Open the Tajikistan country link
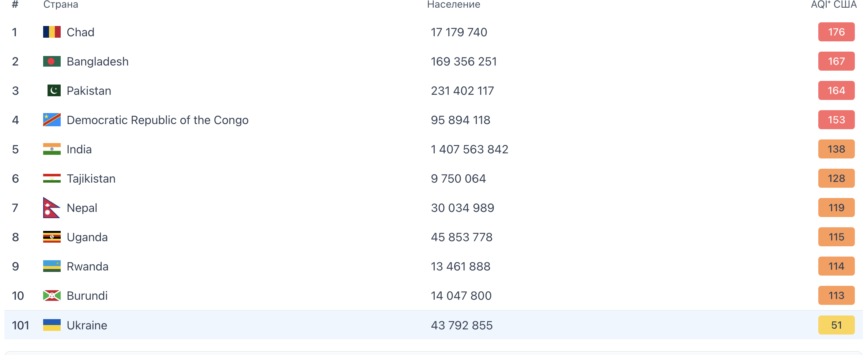Screen dimensions: 868x355 point(91,179)
